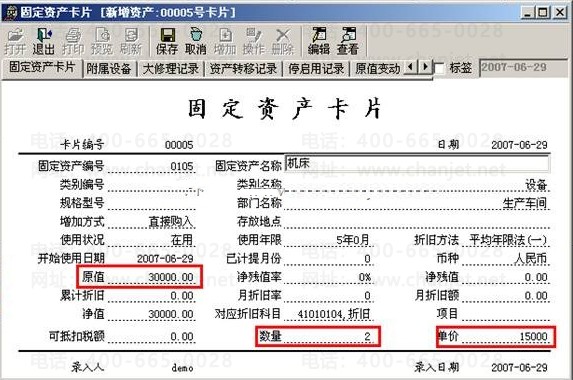
Task: Open the 资产转移记录 tab
Action: (x=243, y=69)
